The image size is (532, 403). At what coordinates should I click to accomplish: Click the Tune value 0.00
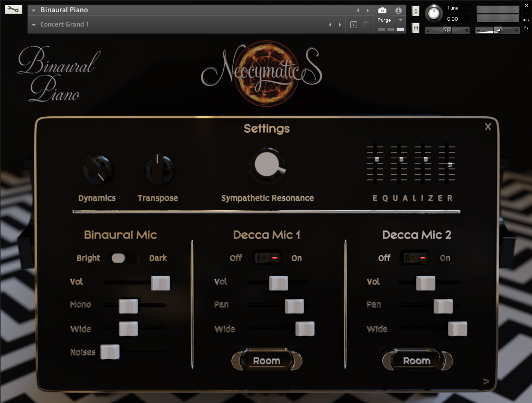pos(452,19)
